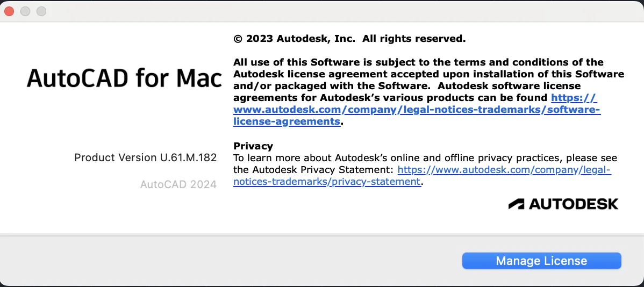This screenshot has width=644, height=287.
Task: Click the gray AutoCAD 2024 label
Action: 178,184
